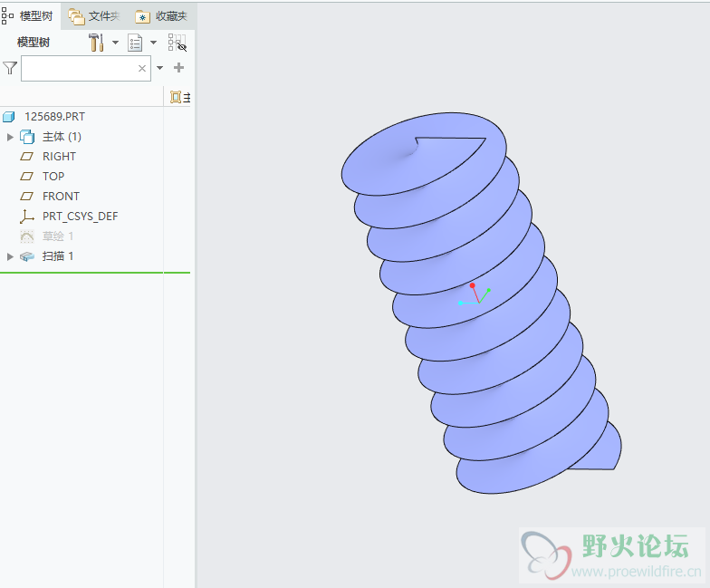Select the RIGHT datum plane
710x588 pixels.
60,157
